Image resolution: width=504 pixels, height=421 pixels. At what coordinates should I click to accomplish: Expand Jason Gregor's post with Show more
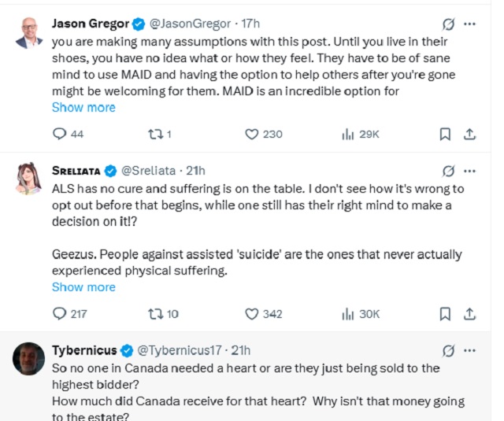(83, 108)
